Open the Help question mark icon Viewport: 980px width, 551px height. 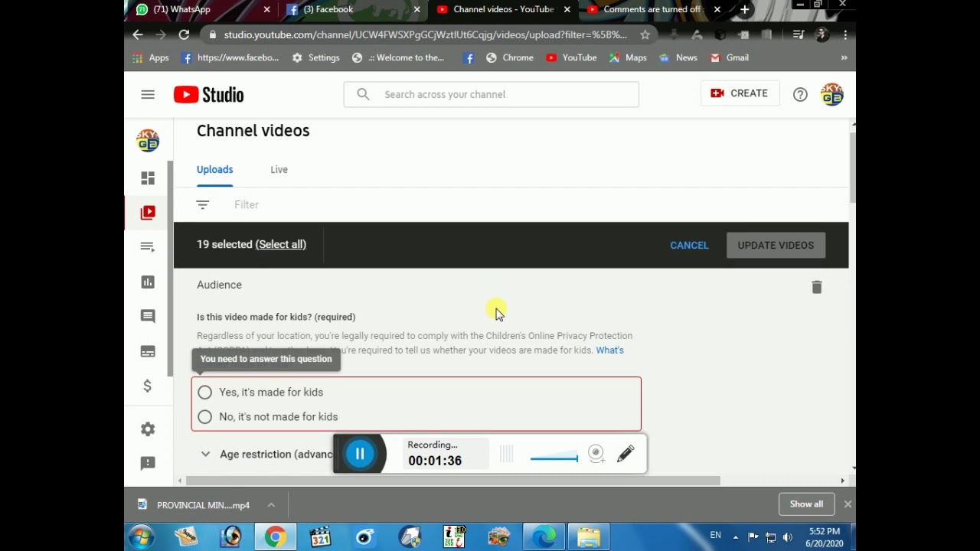[x=800, y=95]
